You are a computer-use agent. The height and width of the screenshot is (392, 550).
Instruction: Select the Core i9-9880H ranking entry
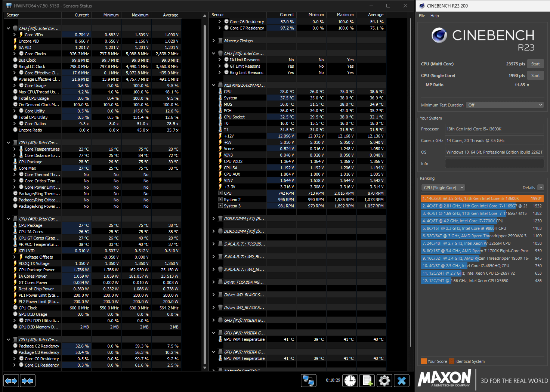click(482, 228)
